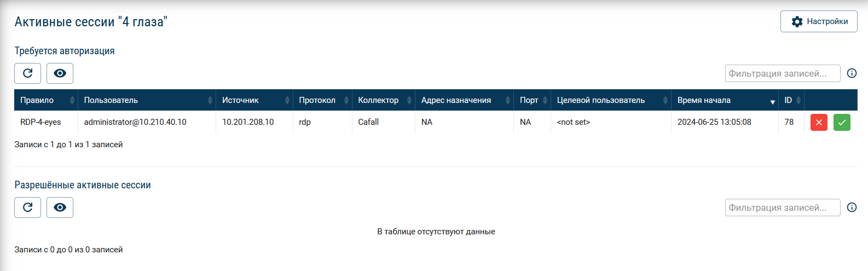Reject session 78 with red X button

pyautogui.click(x=819, y=123)
